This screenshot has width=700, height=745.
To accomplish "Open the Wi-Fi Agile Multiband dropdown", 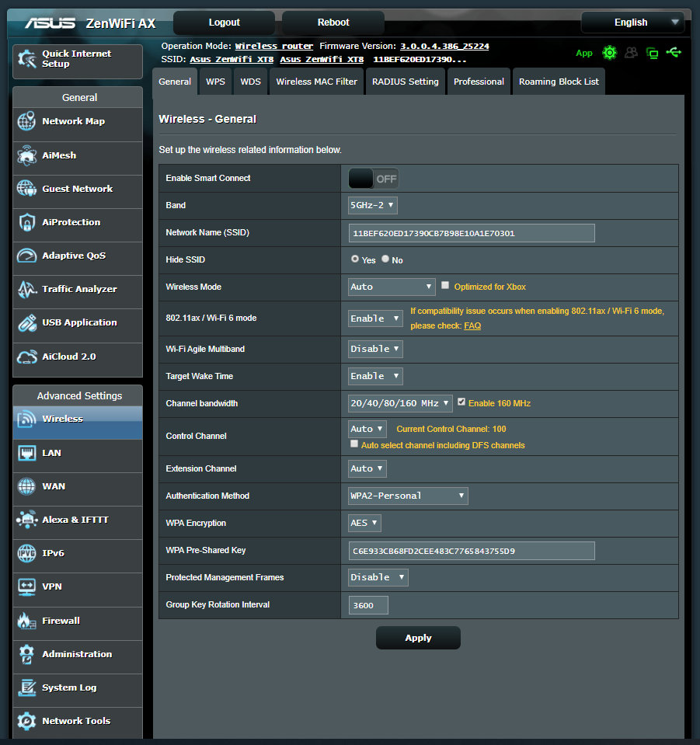I will [375, 350].
